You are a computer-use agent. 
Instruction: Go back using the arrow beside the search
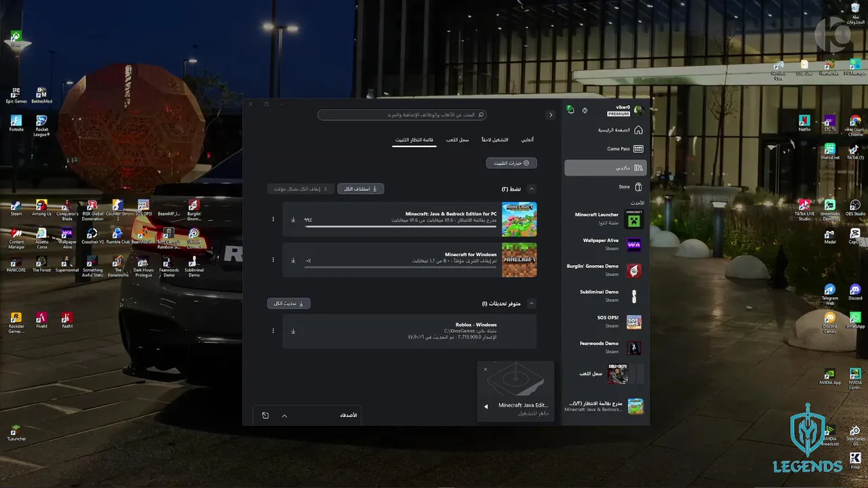click(551, 115)
